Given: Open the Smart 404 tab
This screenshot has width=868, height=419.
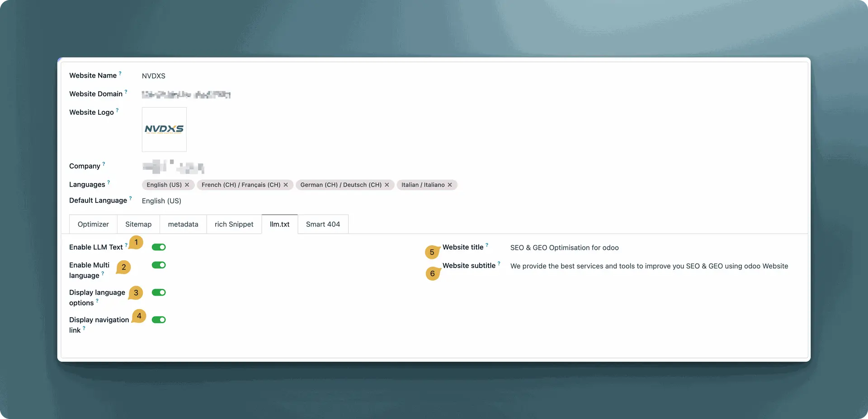Looking at the screenshot, I should 323,224.
